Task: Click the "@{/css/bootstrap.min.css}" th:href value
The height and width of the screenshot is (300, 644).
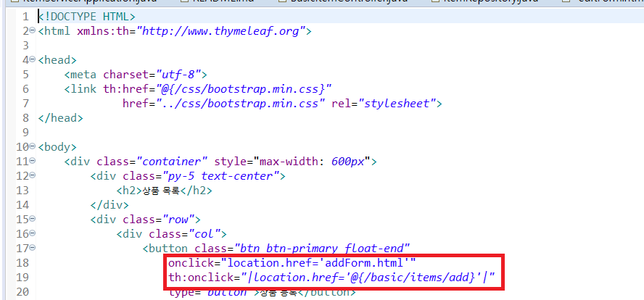Action: click(245, 89)
